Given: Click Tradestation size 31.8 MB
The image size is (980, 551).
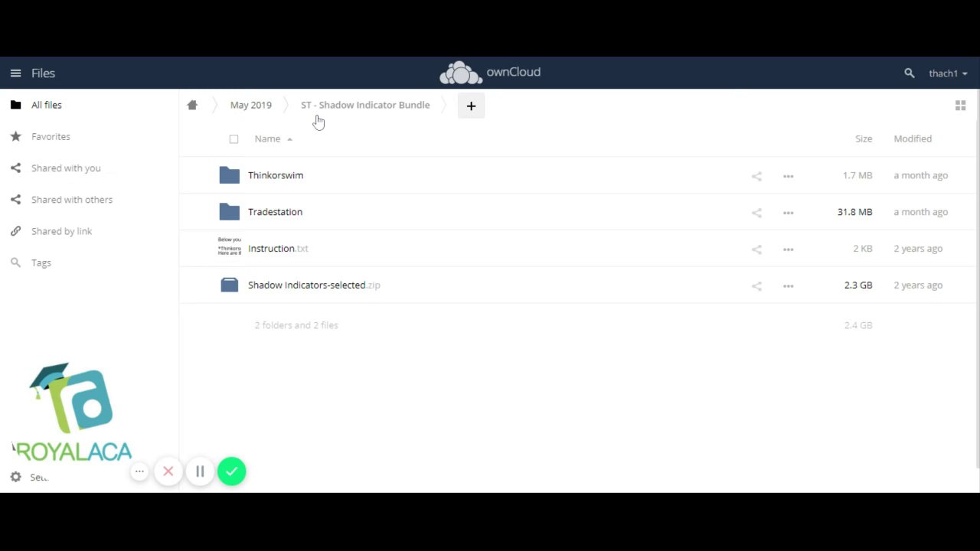Looking at the screenshot, I should pos(854,212).
